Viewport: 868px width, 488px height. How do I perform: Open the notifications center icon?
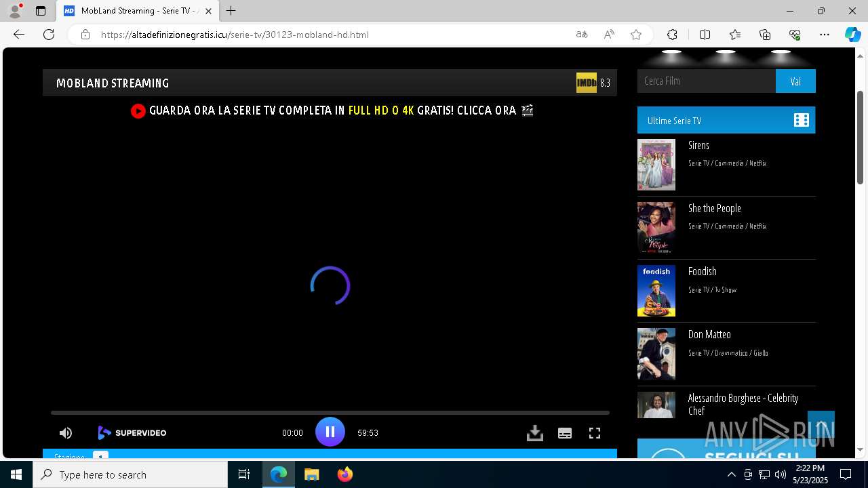coord(846,474)
